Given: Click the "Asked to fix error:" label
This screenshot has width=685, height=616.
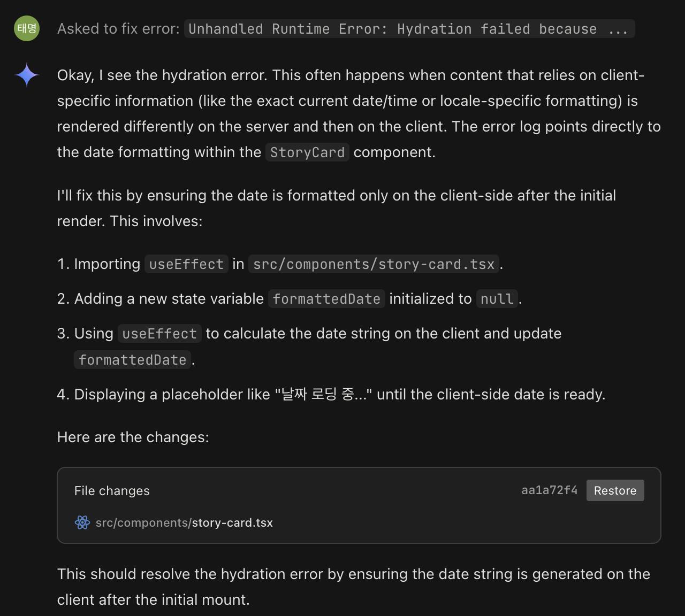Looking at the screenshot, I should pos(118,29).
